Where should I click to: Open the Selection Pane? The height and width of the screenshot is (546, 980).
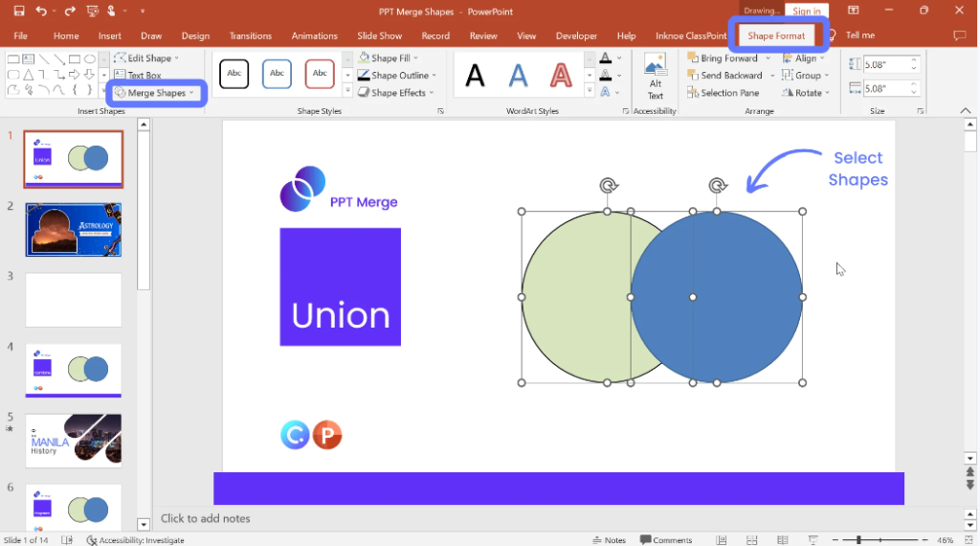(724, 93)
